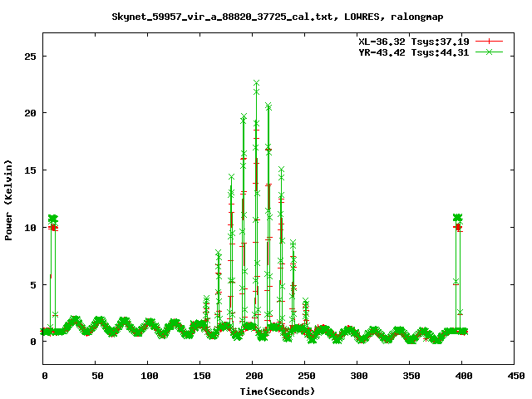
Task: Click the Power (Kelvin) y-axis label
Action: pos(8,200)
